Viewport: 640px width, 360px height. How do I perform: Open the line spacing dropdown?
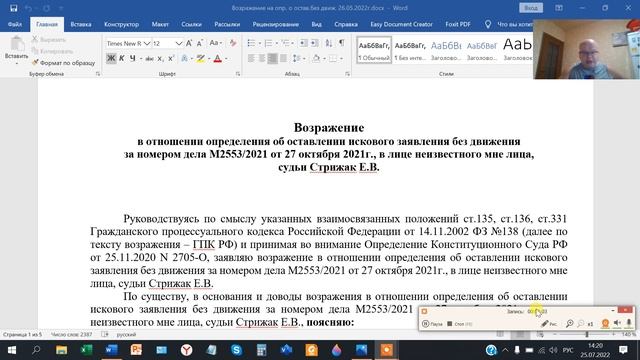pyautogui.click(x=299, y=59)
